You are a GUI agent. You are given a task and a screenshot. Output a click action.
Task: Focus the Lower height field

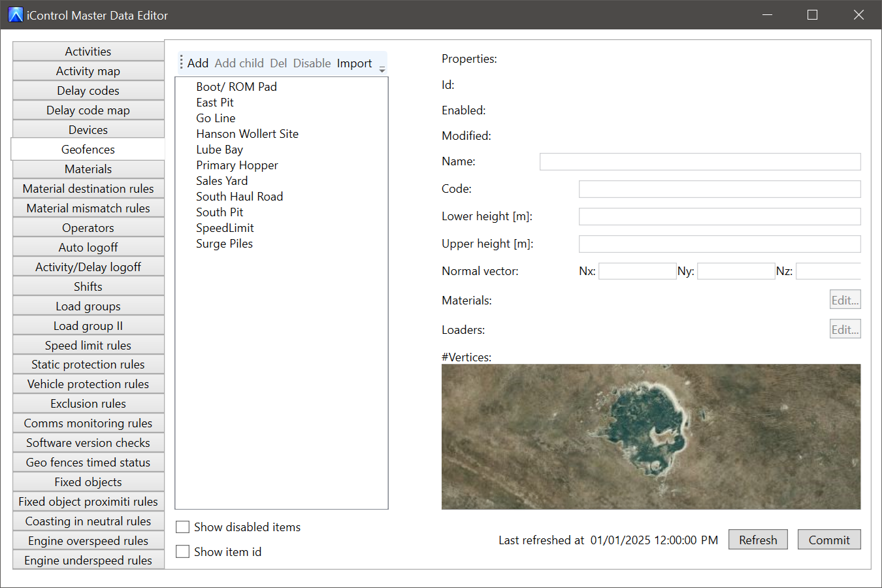(720, 216)
